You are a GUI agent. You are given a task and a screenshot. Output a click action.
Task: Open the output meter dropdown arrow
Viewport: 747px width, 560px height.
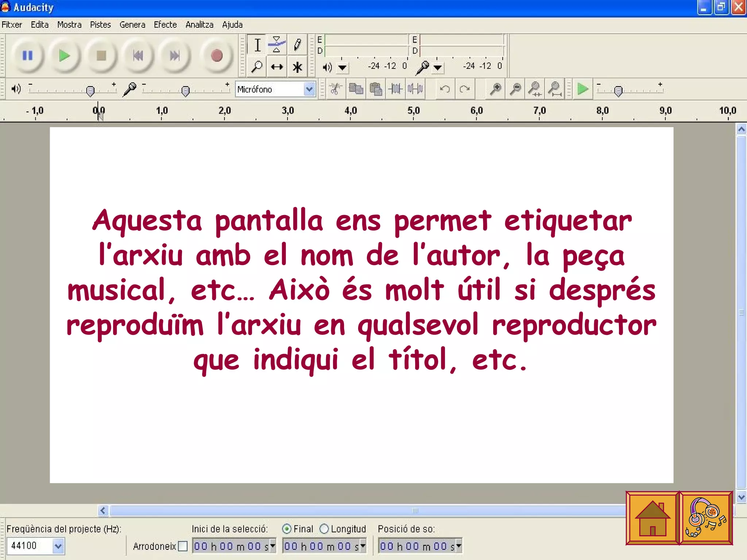pyautogui.click(x=342, y=67)
